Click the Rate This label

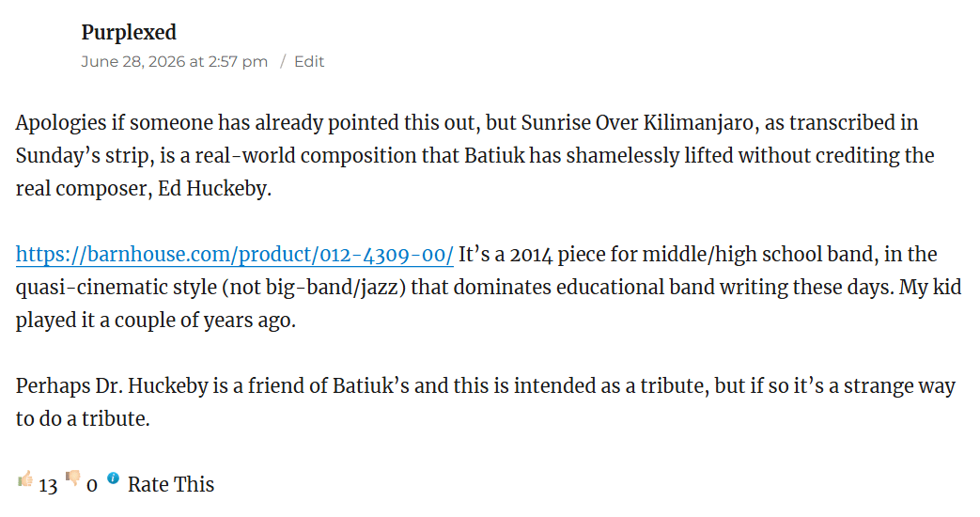pos(171,484)
